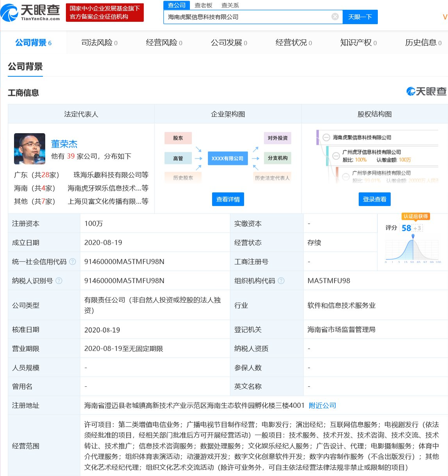Open the 司法风险 tab
This screenshot has height=476, width=448.
96,42
